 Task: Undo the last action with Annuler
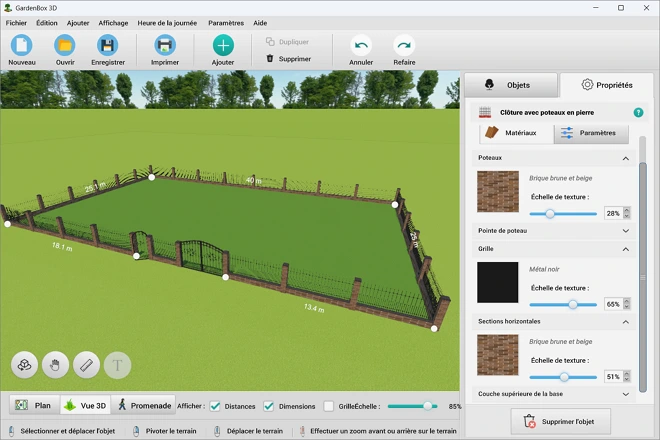coord(361,45)
